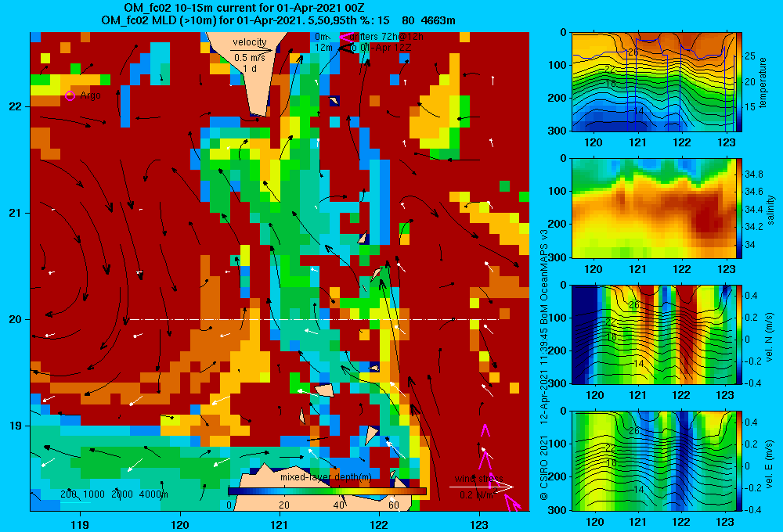Click the '26' contour label in temperature panel
Viewport: 783px width, 532px height.
[633, 52]
